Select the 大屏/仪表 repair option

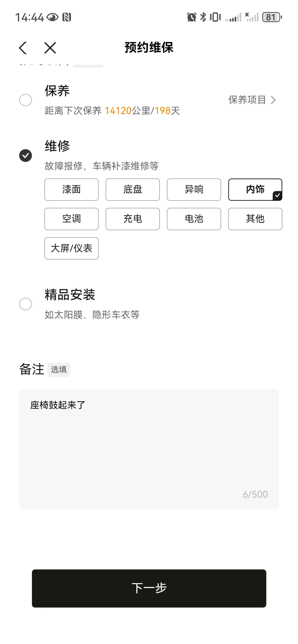(72, 248)
